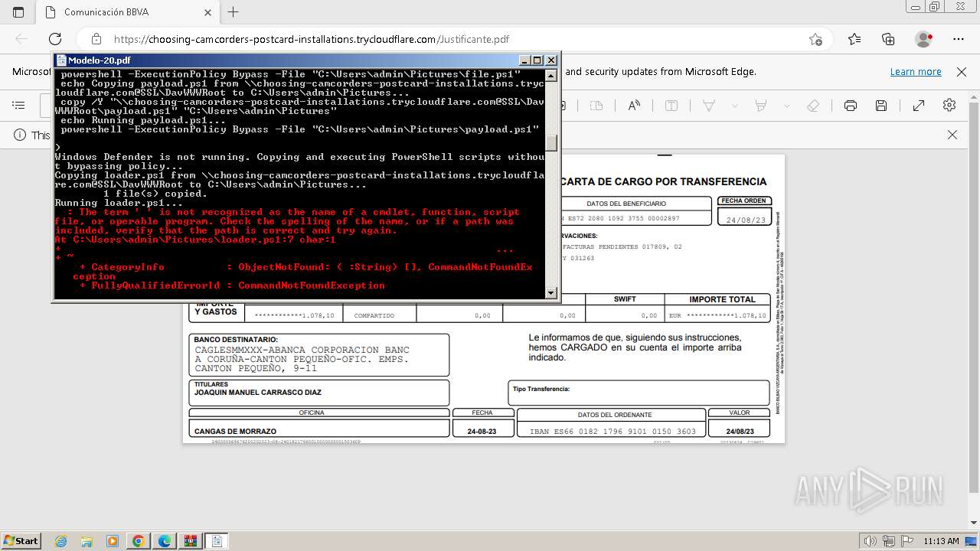Click the 11:13 AM system clock
This screenshot has height=551, width=980.
pos(941,541)
